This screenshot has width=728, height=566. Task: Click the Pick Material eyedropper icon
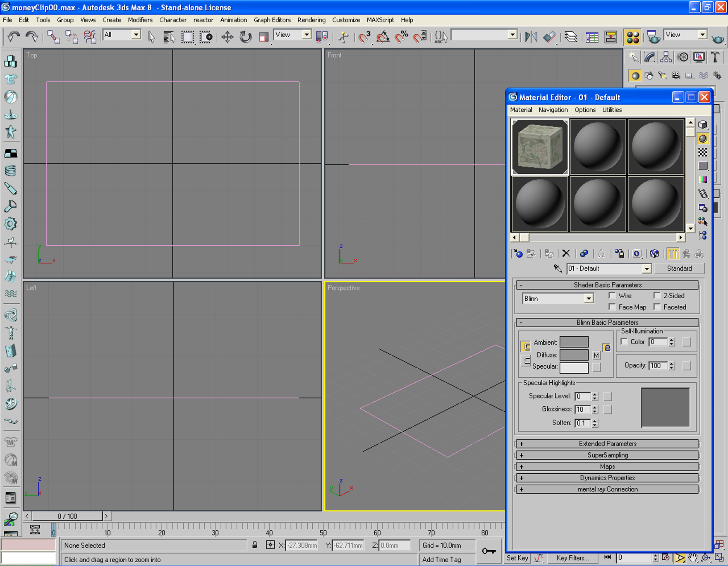(558, 269)
